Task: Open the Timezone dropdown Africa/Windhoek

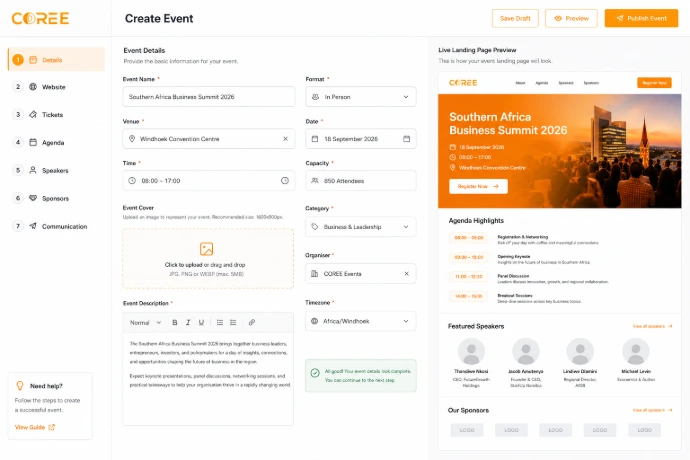Action: pos(361,321)
